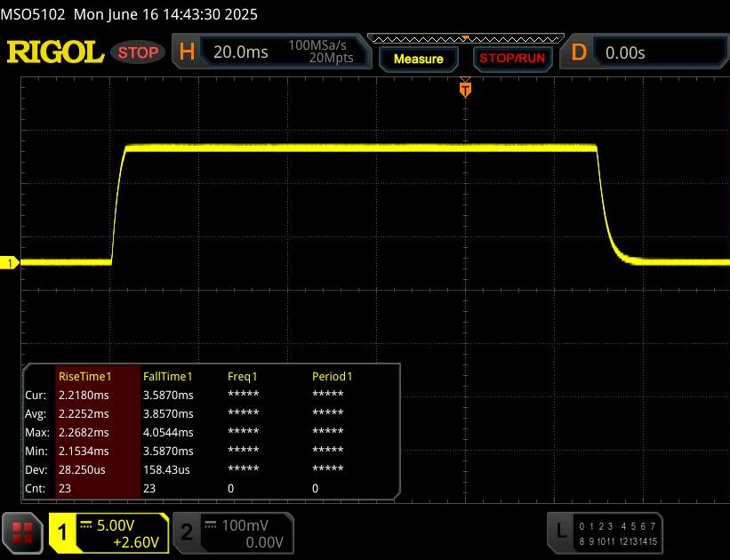
Task: Click the min rise time value 2.1534ms
Action: (84, 451)
